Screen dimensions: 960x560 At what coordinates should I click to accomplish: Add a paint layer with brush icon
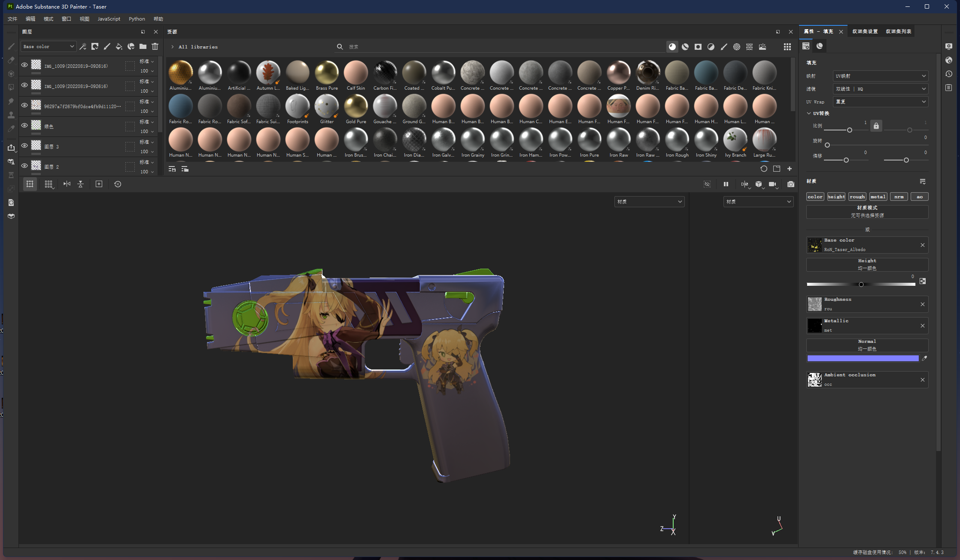click(x=107, y=46)
